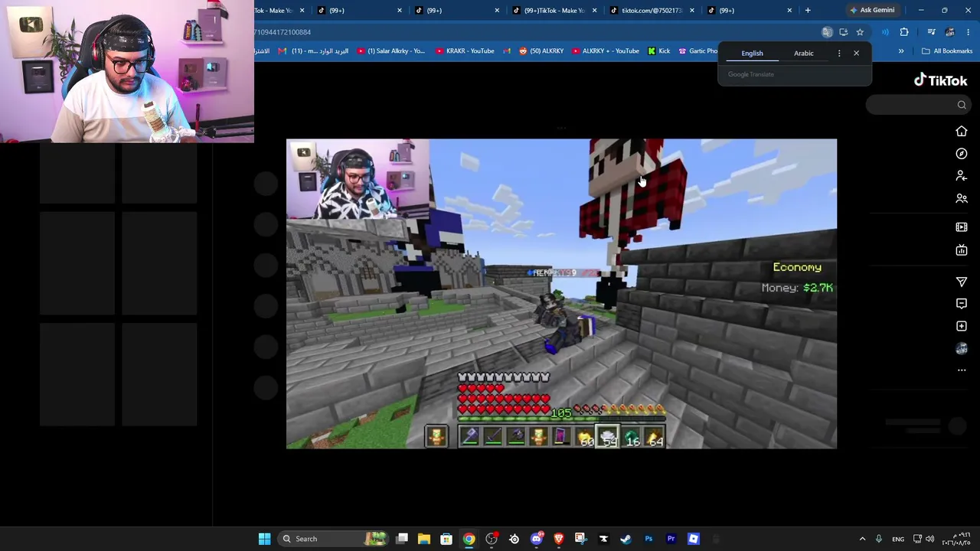Select English in the translate popup

[752, 54]
